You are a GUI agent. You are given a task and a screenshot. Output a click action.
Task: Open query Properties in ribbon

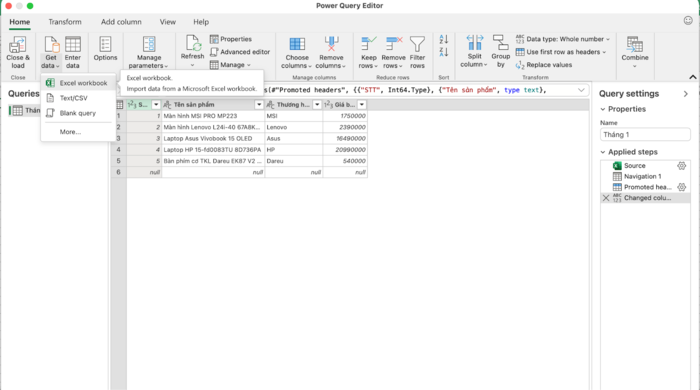pos(231,39)
